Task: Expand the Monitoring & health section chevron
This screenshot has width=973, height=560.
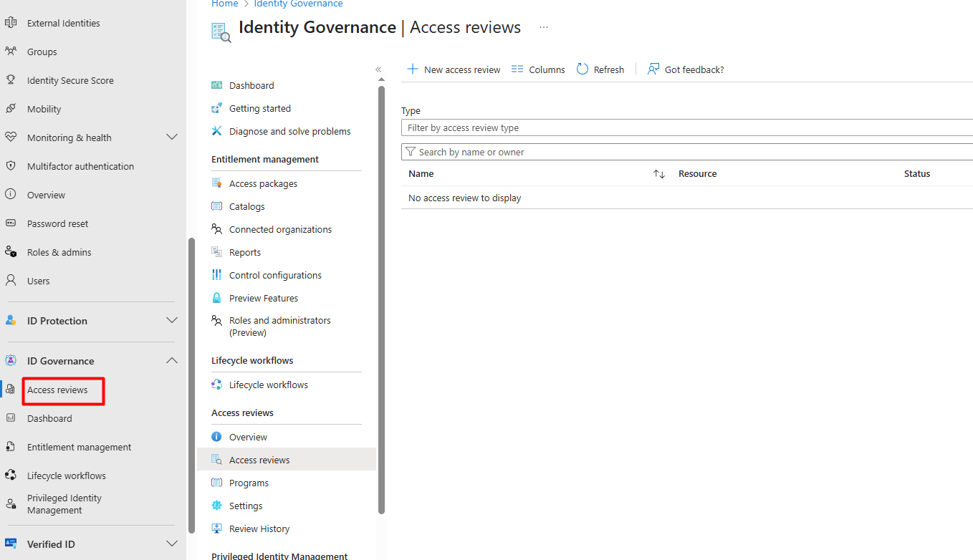Action: pos(172,137)
